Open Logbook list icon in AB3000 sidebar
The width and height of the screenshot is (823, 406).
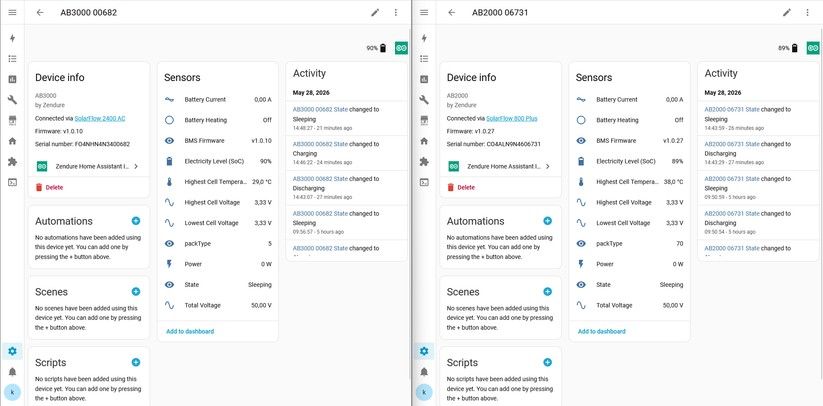pyautogui.click(x=13, y=59)
